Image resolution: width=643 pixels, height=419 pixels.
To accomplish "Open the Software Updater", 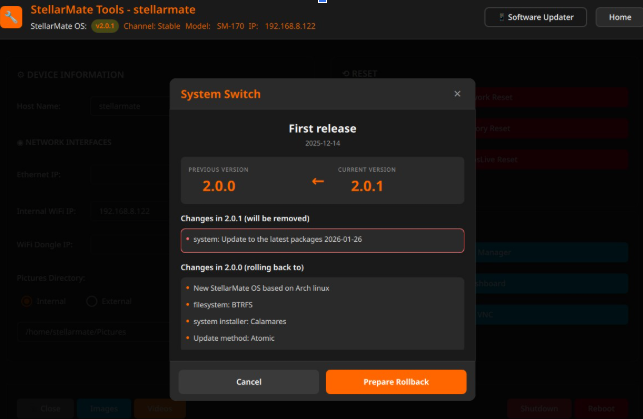I will (x=535, y=17).
